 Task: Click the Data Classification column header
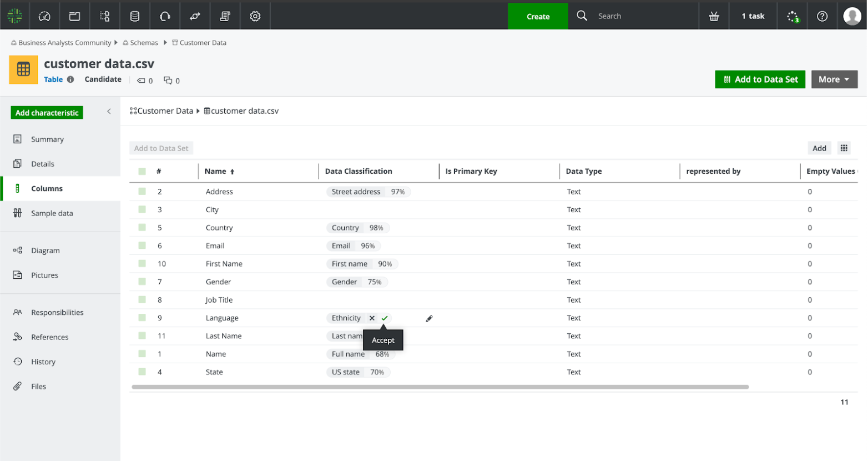[359, 171]
